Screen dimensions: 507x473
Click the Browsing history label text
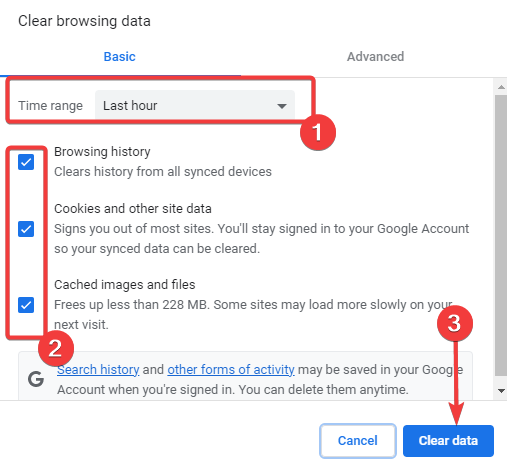tap(102, 152)
